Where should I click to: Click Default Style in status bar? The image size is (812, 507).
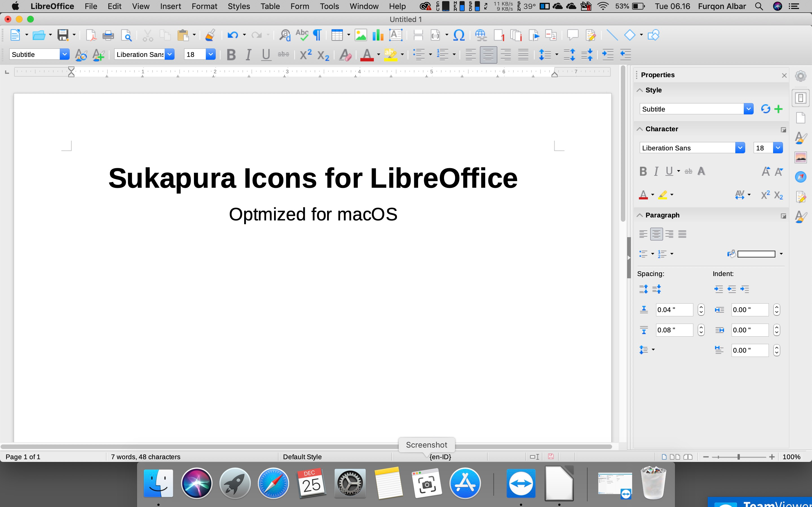click(302, 457)
